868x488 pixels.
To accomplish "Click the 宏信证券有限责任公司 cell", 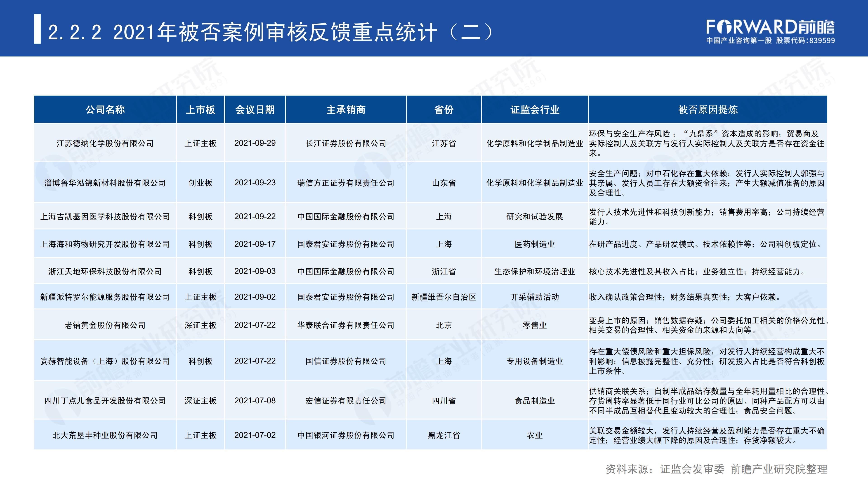I will click(x=346, y=401).
